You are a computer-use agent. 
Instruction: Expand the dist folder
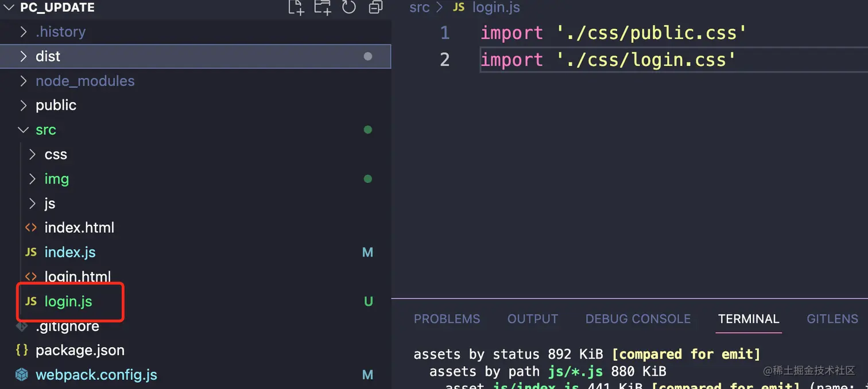click(x=23, y=56)
